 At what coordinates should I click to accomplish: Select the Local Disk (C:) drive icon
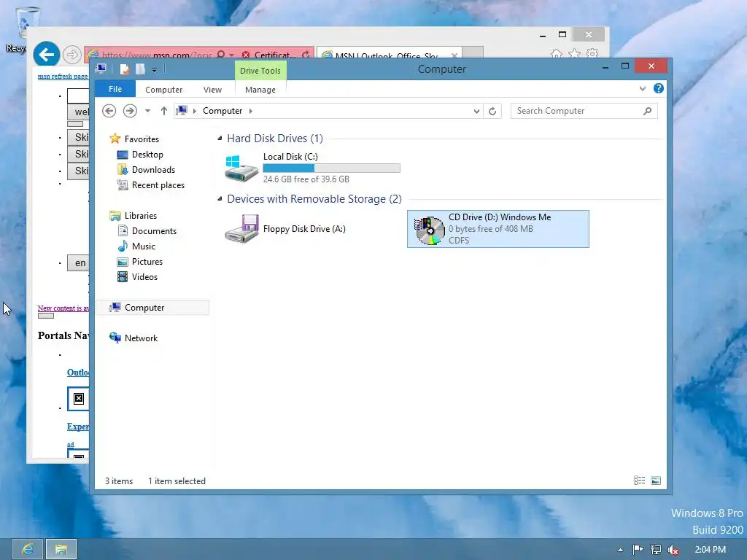[241, 168]
